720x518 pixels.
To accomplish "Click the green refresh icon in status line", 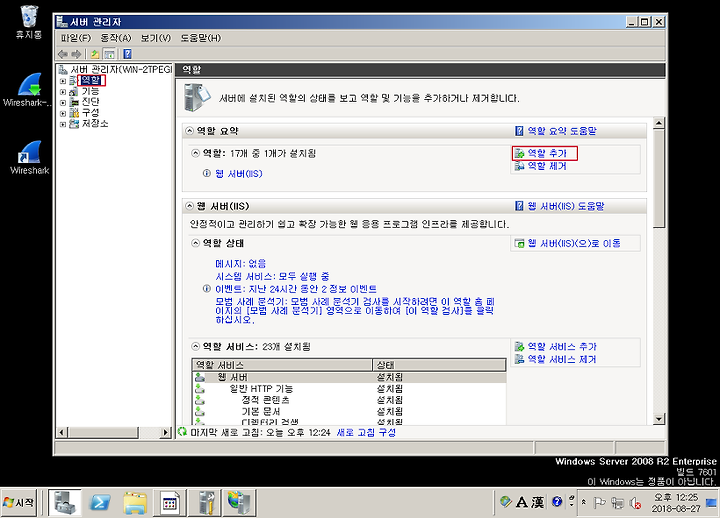I will [x=183, y=432].
